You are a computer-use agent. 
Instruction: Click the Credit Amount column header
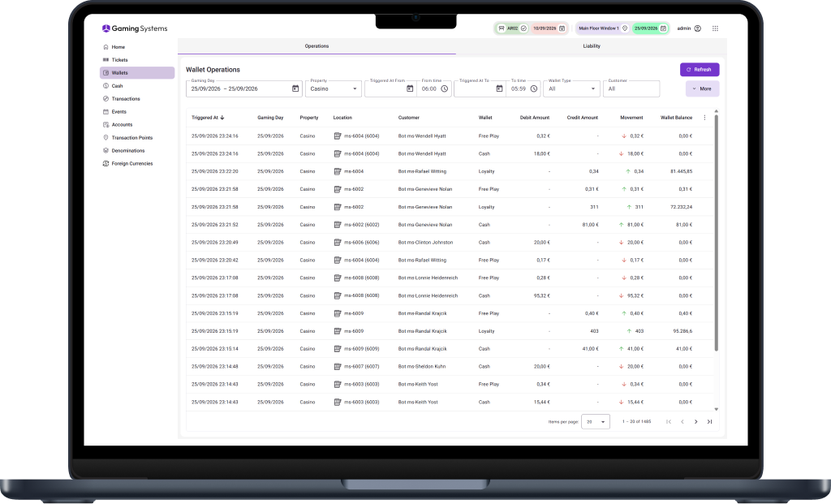point(583,118)
